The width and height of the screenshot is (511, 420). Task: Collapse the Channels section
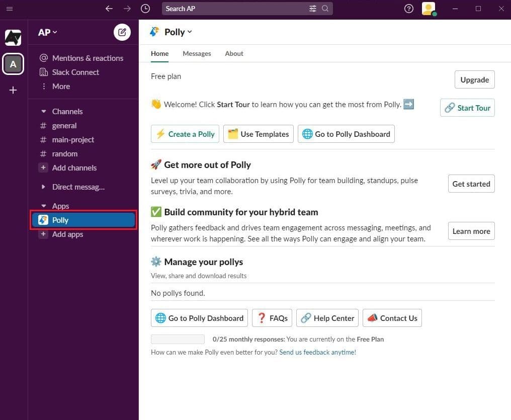(43, 111)
